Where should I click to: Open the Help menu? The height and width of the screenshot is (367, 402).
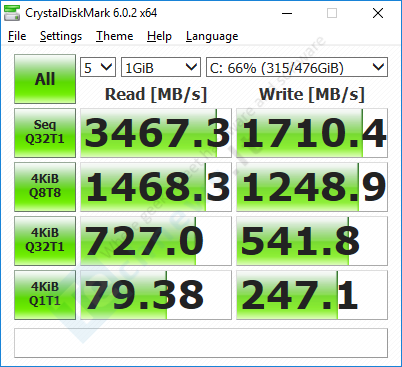pos(159,36)
